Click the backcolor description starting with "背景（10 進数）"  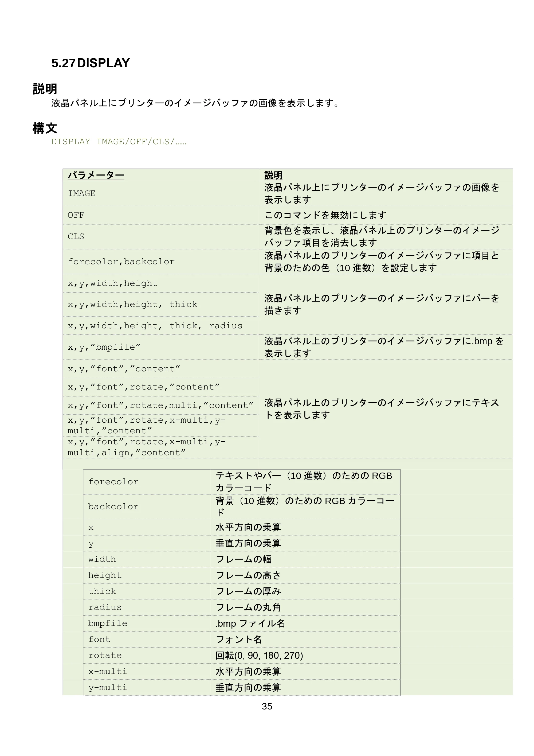[305, 506]
